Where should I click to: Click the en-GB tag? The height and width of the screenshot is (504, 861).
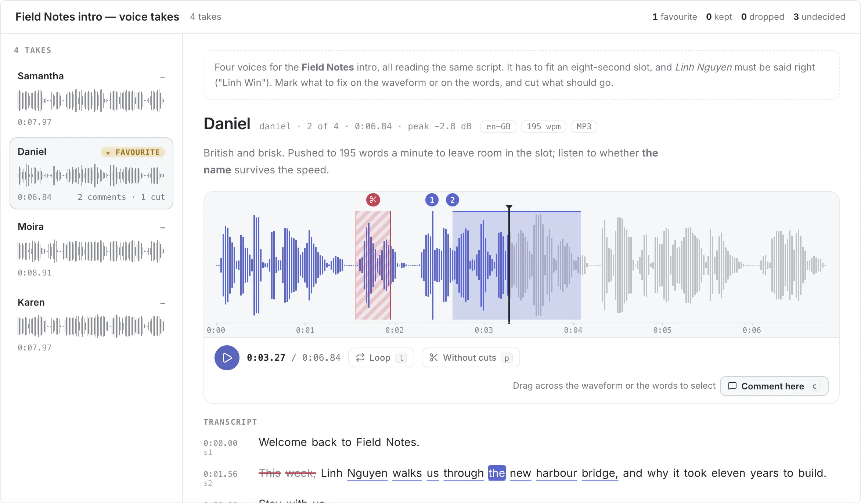coord(498,126)
